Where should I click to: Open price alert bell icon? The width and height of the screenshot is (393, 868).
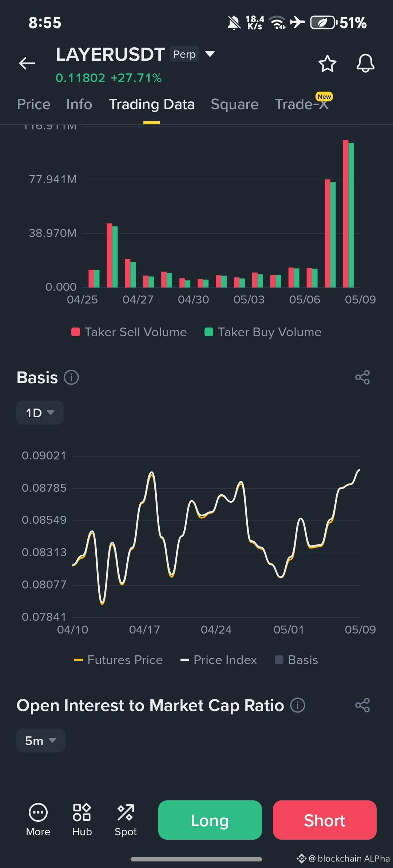(365, 64)
